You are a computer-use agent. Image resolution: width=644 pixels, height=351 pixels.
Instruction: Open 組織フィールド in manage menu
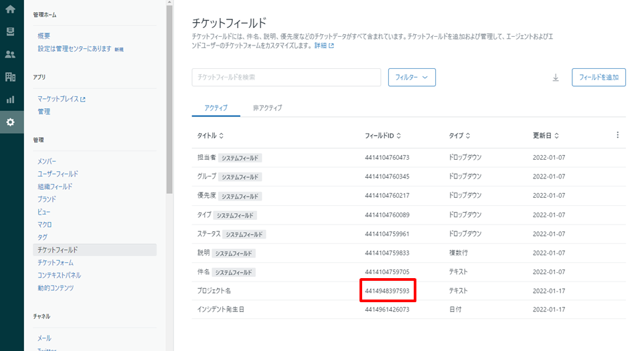[55, 187]
